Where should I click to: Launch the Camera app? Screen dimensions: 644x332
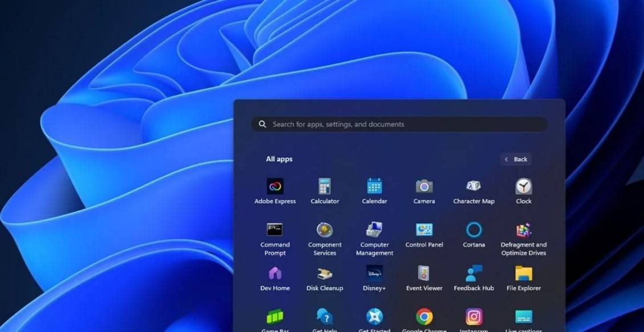[424, 187]
